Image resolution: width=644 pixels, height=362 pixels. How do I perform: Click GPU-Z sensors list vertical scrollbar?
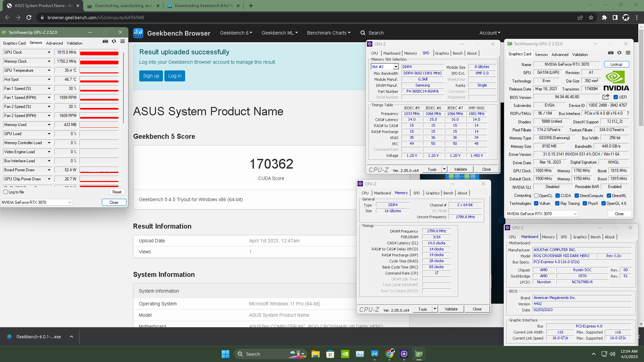coord(124,87)
